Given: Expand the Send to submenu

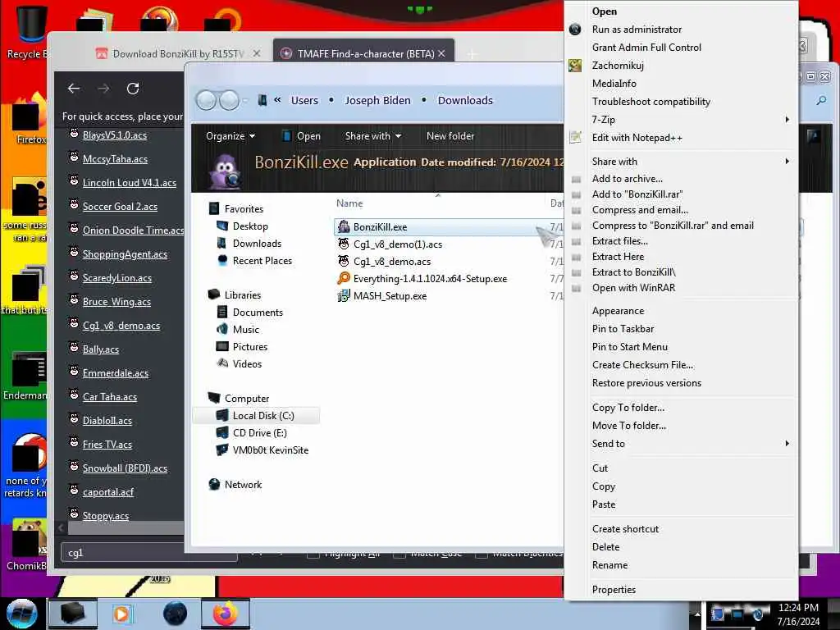Looking at the screenshot, I should [x=787, y=444].
